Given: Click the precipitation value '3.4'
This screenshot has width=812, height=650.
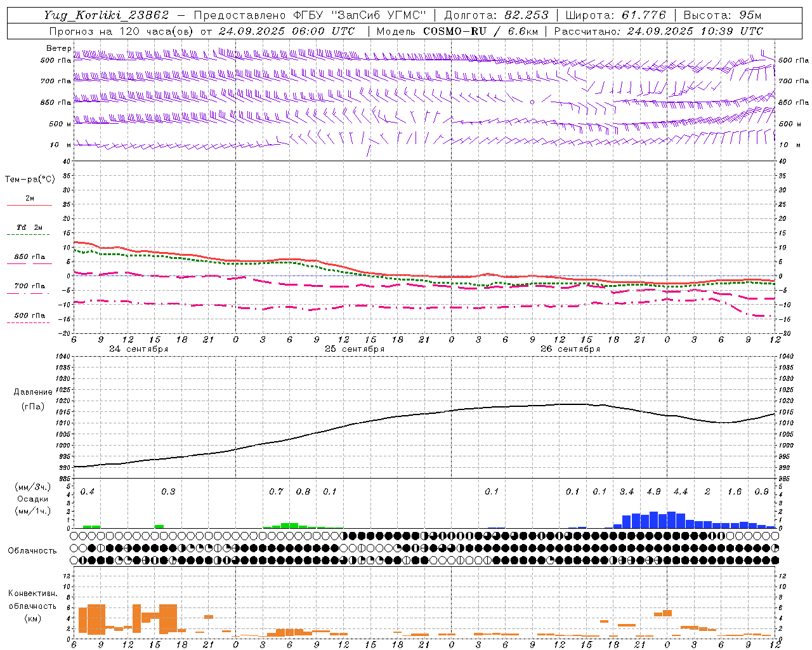Looking at the screenshot, I should [627, 492].
